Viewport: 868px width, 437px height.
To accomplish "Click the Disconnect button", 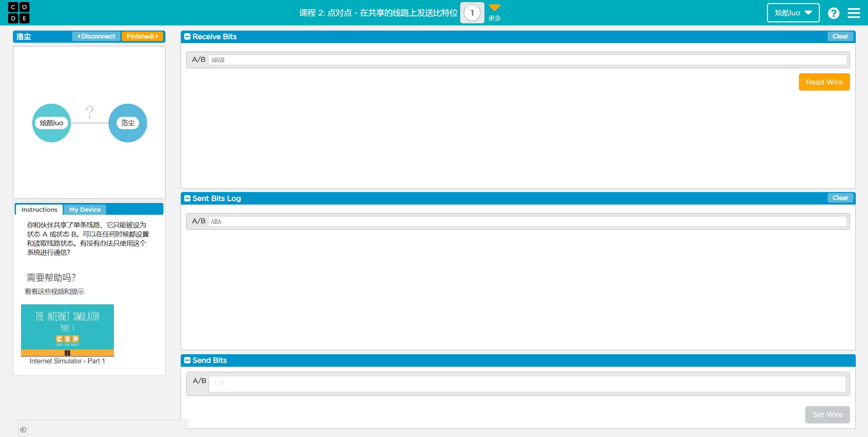I will click(96, 36).
